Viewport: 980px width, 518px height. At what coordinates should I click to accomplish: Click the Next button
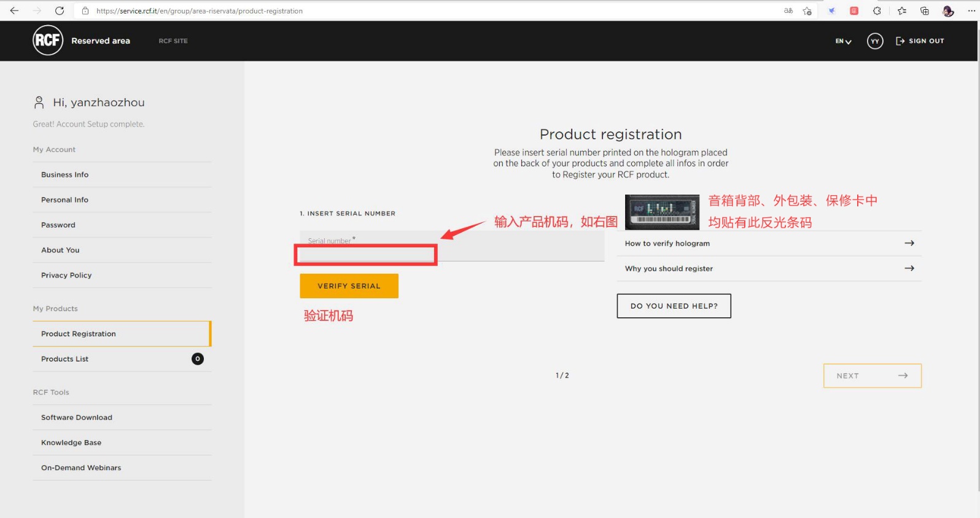pos(872,376)
